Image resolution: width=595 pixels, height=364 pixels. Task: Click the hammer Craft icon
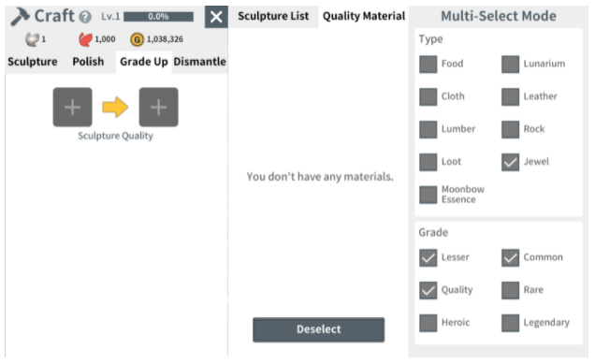click(20, 17)
